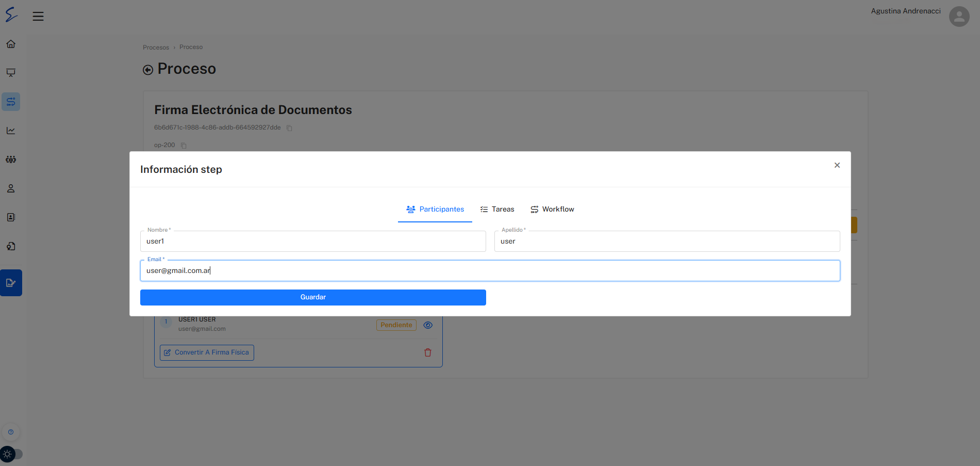Switch to the Tareas tab

(x=497, y=210)
